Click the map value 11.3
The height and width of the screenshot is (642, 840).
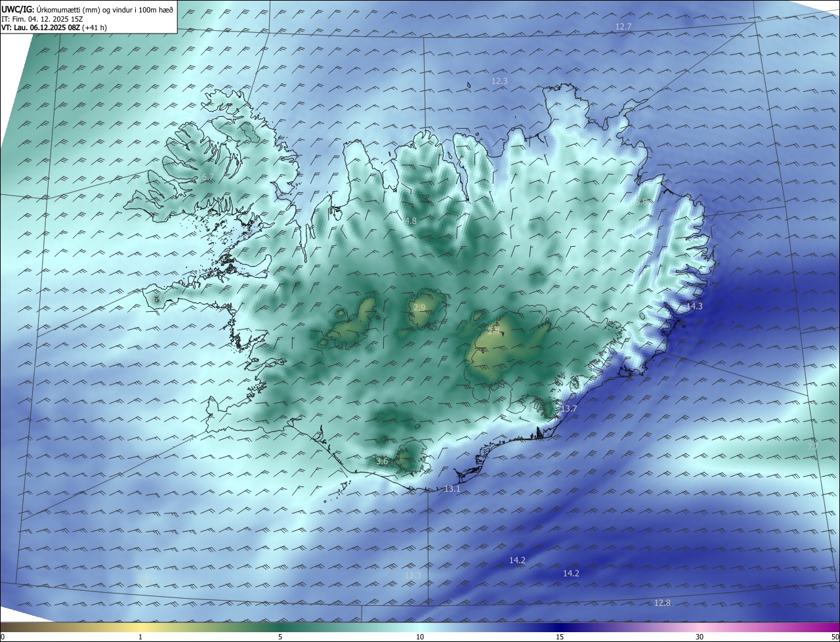click(413, 576)
